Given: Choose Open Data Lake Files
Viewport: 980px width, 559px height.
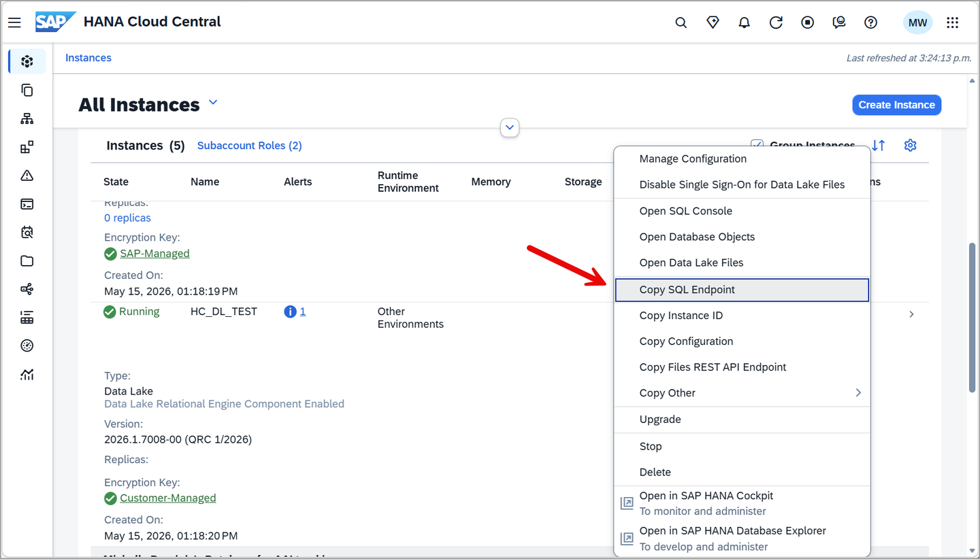Looking at the screenshot, I should 742,262.
